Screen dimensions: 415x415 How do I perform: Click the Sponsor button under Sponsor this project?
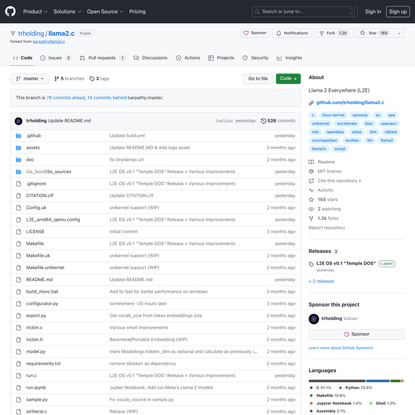point(356,334)
